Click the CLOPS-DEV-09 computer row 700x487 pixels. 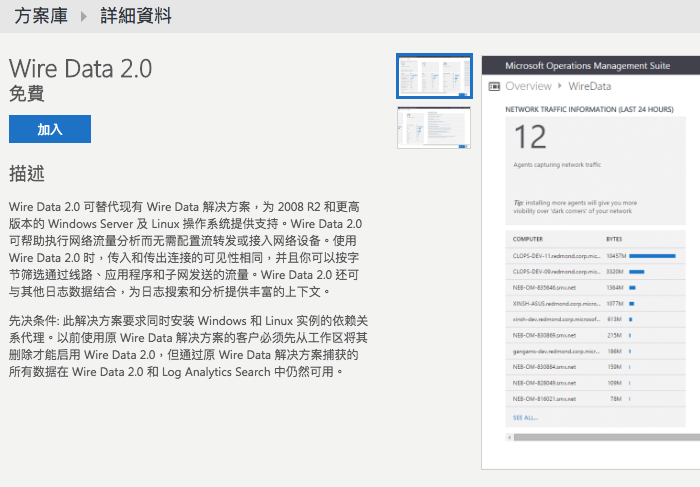click(595, 271)
